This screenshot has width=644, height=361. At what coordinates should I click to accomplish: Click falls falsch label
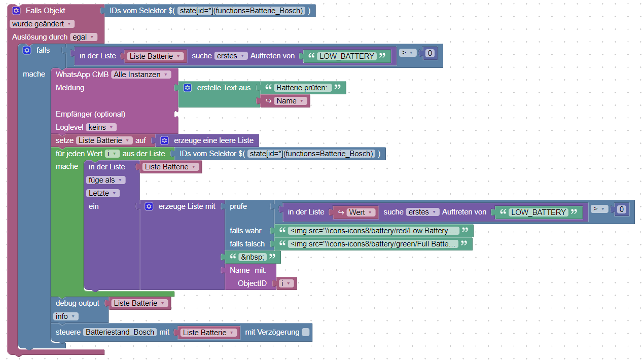(247, 244)
